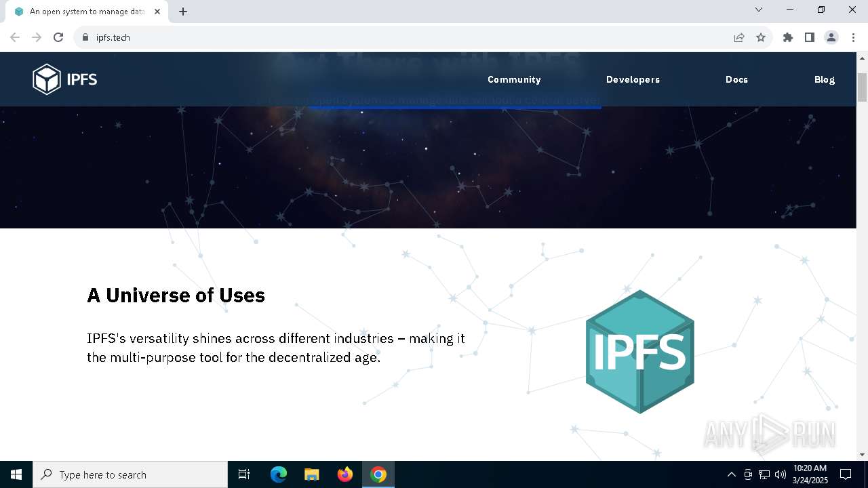The image size is (868, 488).
Task: Click the scrollbar up arrow
Action: tap(862, 58)
